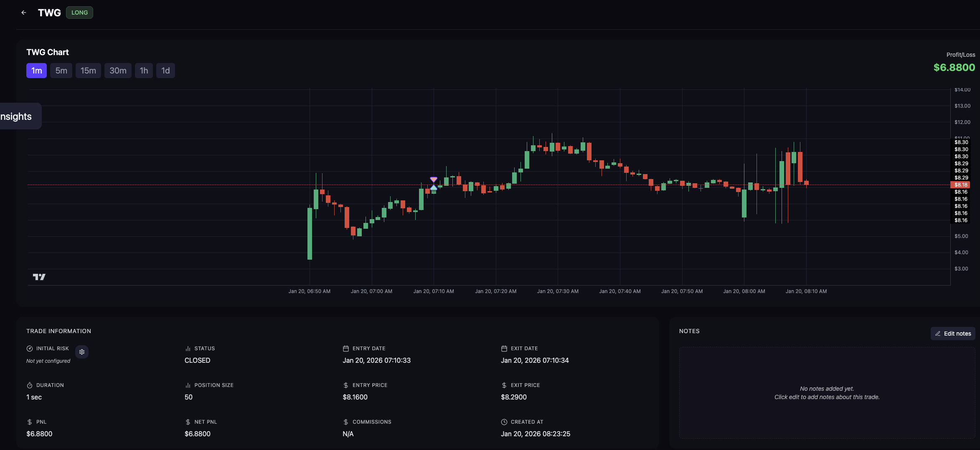Open initial risk settings gear icon
Image resolution: width=980 pixels, height=450 pixels.
(82, 352)
